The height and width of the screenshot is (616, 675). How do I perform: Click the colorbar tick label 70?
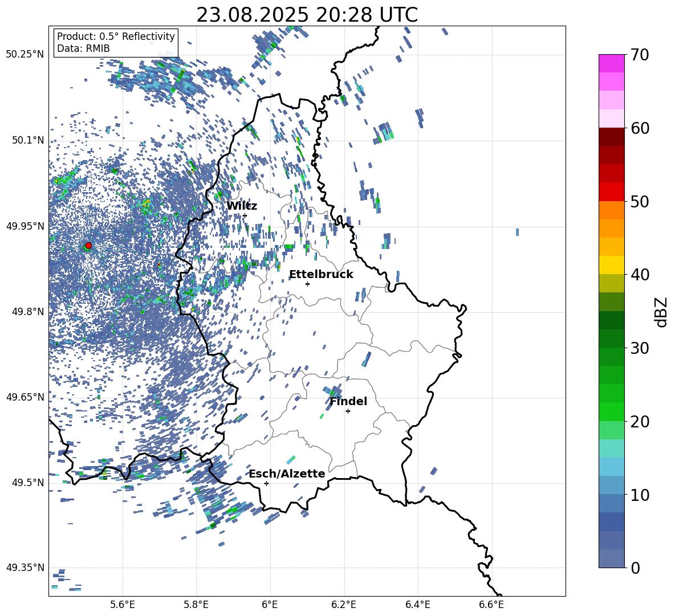point(640,55)
